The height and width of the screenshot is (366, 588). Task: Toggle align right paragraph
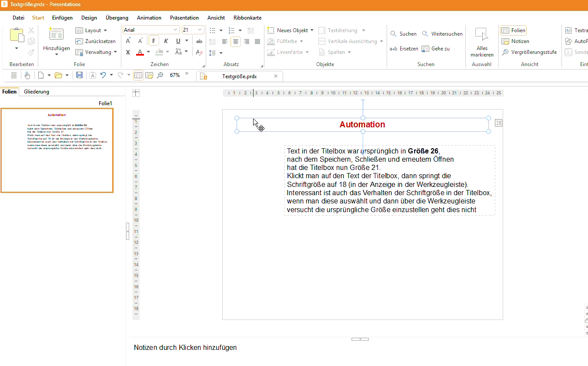click(247, 41)
